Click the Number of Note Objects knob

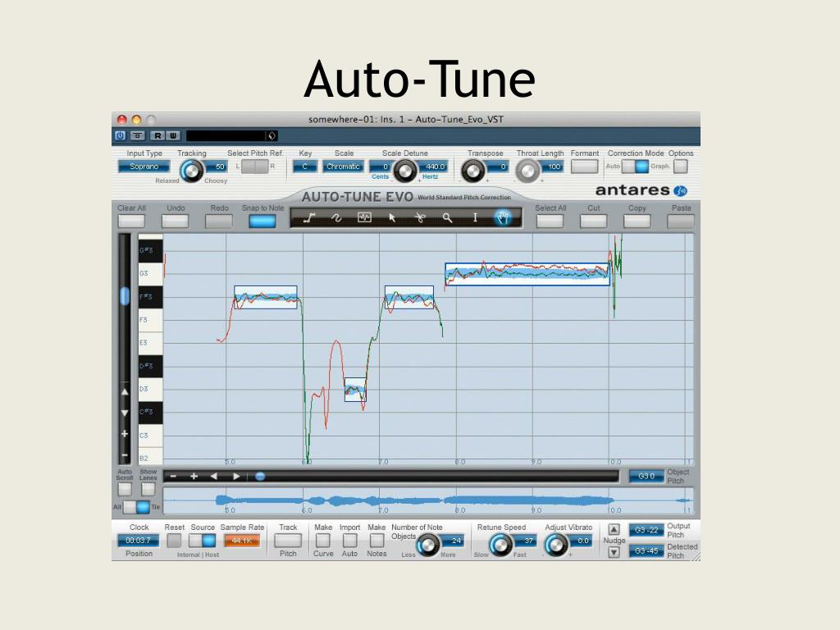coord(428,545)
